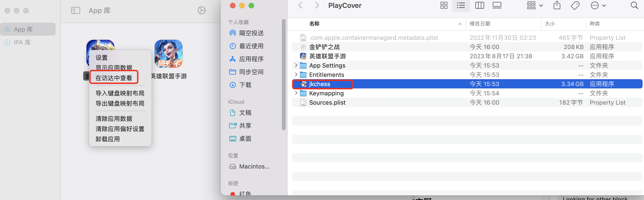Choose 卸载应用 from the context menu

108,139
